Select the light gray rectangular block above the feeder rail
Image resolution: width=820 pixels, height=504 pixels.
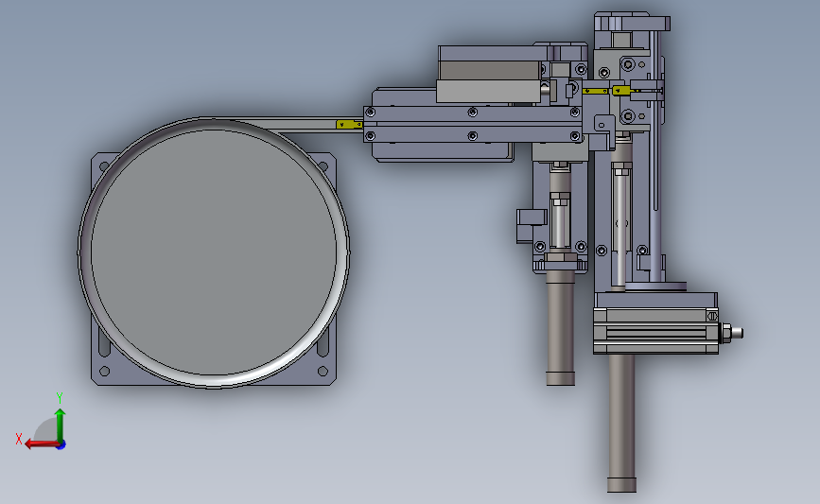(x=488, y=91)
